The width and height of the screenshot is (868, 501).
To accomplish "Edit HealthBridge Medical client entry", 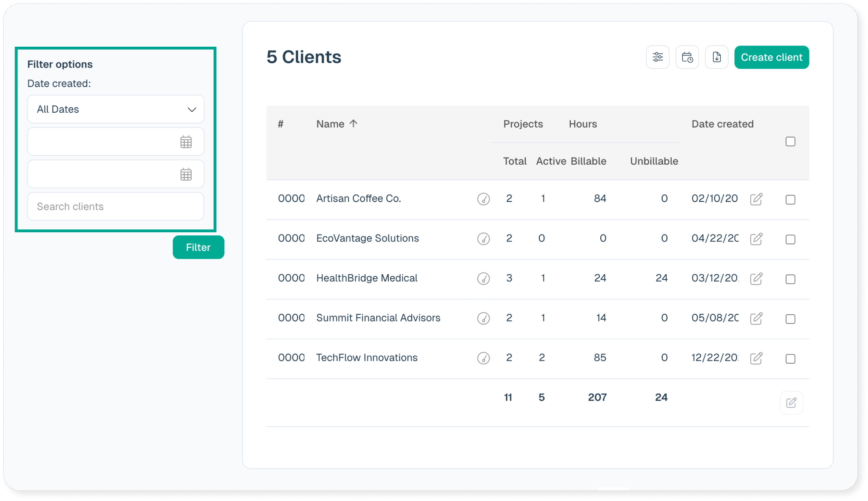I will (756, 279).
